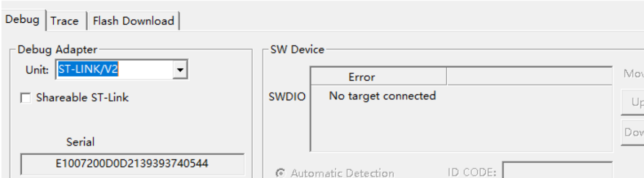Click the Serial label above serial number

80,142
